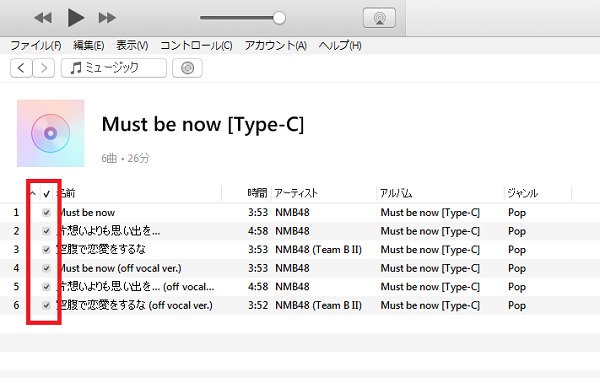Screen dimensions: 600x378
Task: Click the Pop genre of track 1
Action: click(517, 213)
